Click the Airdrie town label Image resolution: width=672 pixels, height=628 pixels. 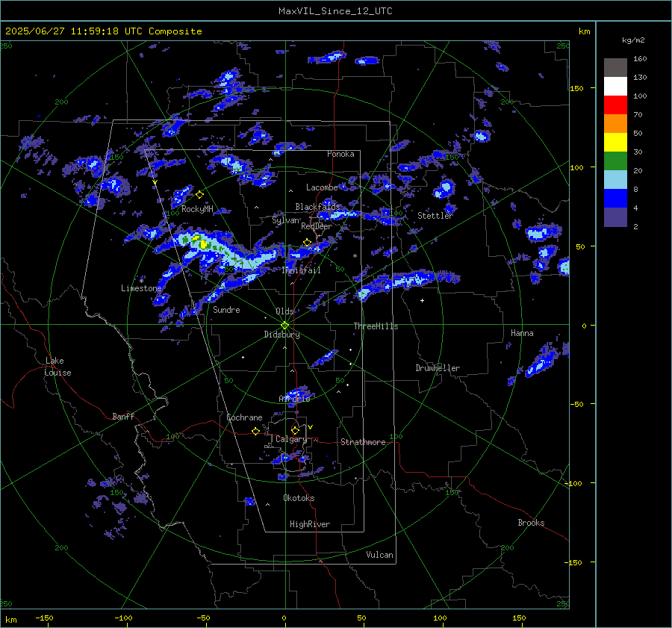[294, 399]
